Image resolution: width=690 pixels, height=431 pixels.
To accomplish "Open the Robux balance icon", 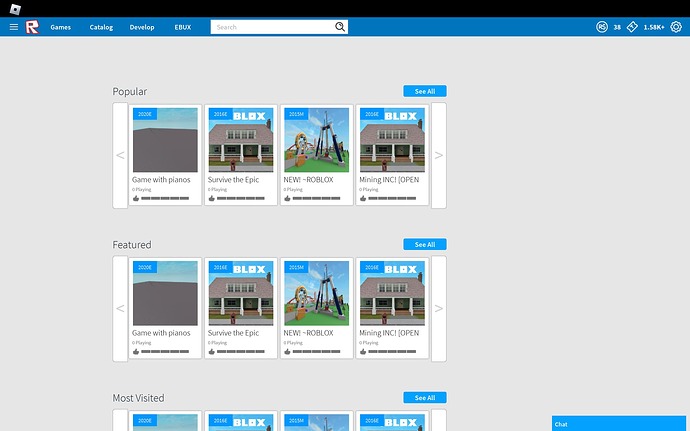I will pyautogui.click(x=602, y=27).
